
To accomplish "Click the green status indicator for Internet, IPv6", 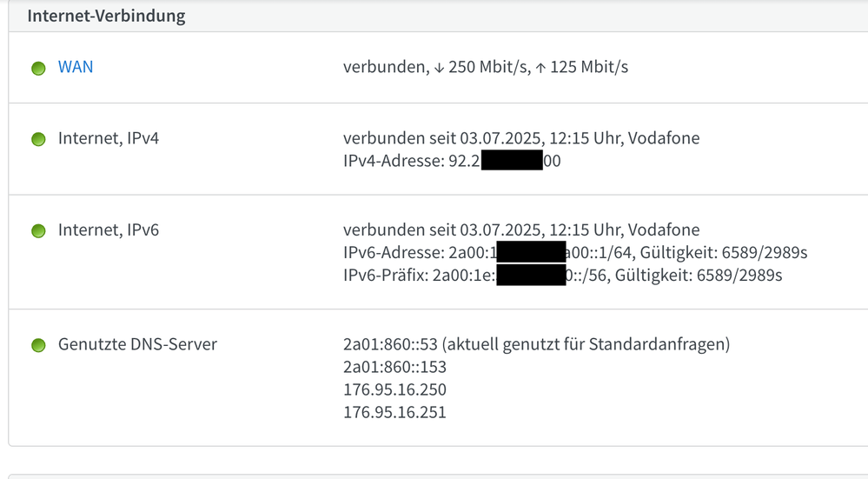I will 38,231.
